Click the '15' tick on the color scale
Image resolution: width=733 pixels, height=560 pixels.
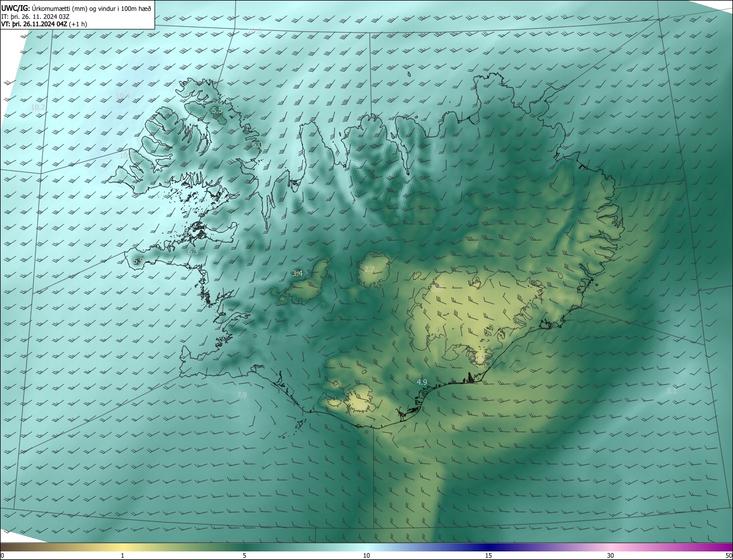[488, 555]
